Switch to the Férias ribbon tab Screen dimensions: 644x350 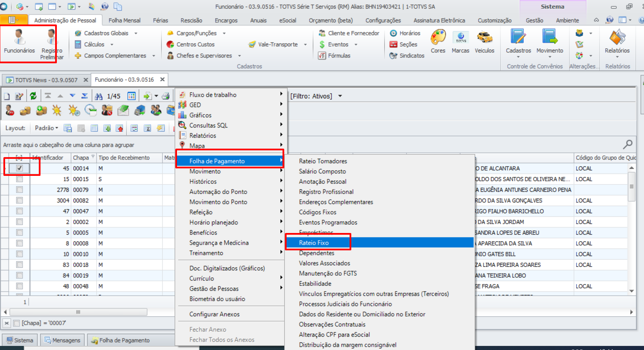[160, 20]
